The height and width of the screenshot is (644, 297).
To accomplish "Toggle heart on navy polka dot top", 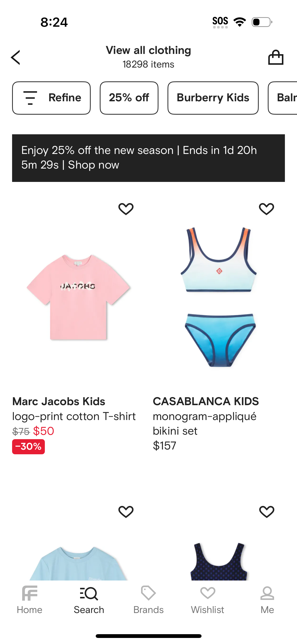I will coord(267,512).
